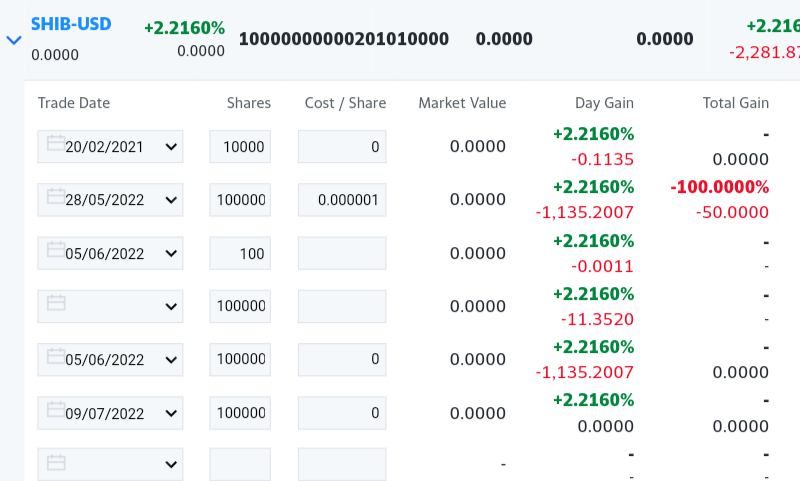Image resolution: width=800 pixels, height=481 pixels.
Task: Open calendar icon for 09/07/2022 trade
Action: tap(56, 409)
